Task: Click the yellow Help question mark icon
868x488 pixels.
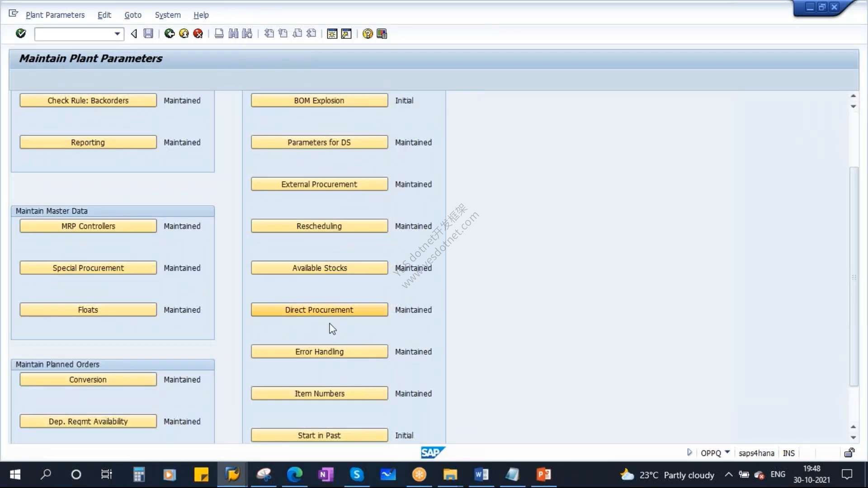Action: click(368, 34)
